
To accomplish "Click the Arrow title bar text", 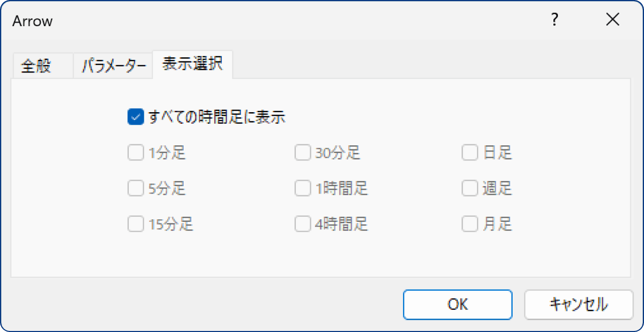I will (32, 21).
